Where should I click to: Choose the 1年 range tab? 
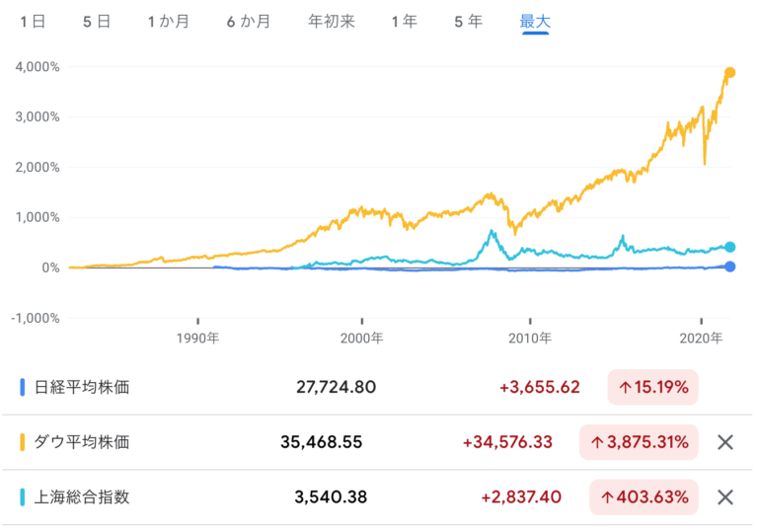(x=403, y=22)
